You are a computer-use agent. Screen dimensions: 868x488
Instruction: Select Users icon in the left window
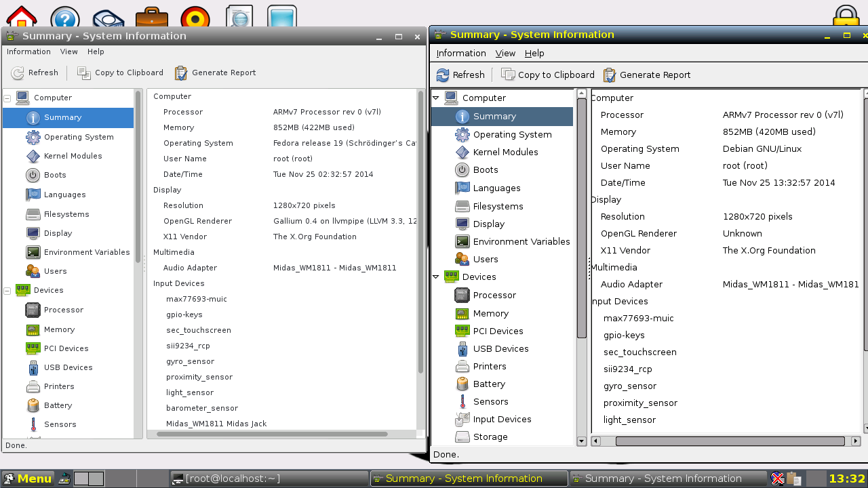(33, 271)
